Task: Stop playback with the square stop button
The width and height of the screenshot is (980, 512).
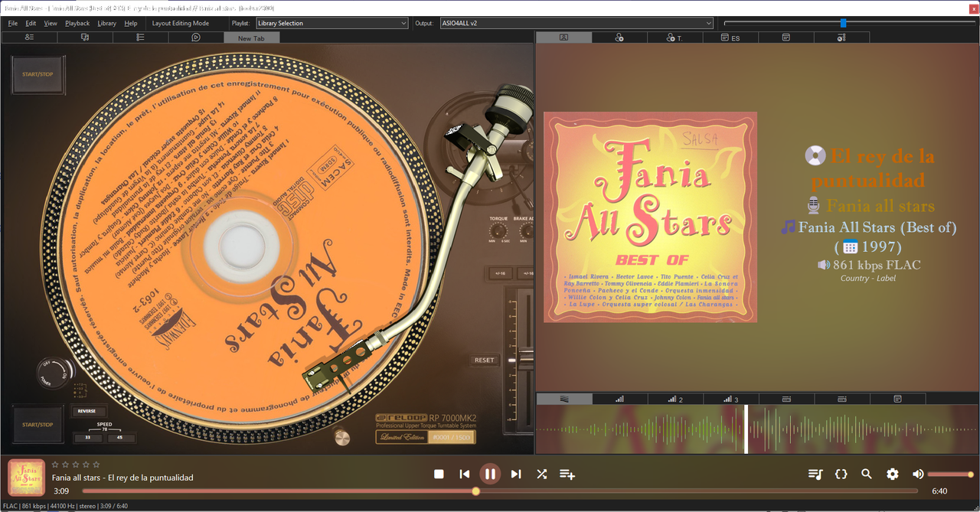Action: click(x=439, y=474)
